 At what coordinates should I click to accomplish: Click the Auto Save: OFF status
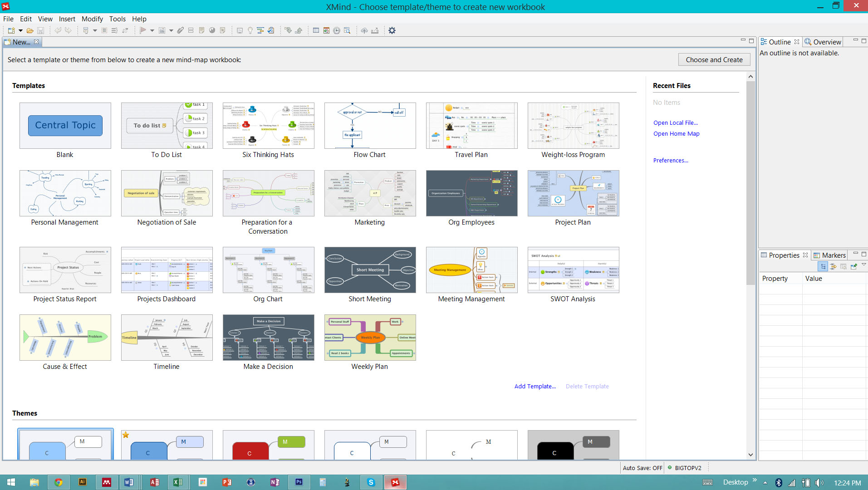click(642, 468)
